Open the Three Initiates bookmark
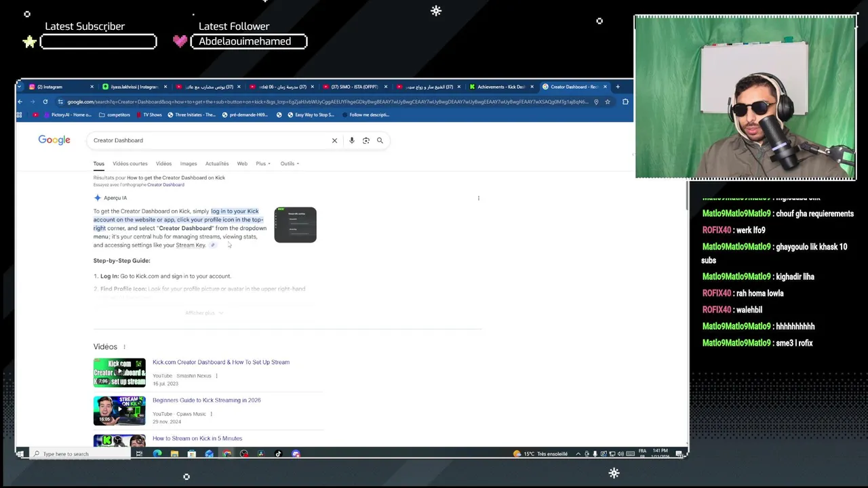This screenshot has height=488, width=868. 192,115
